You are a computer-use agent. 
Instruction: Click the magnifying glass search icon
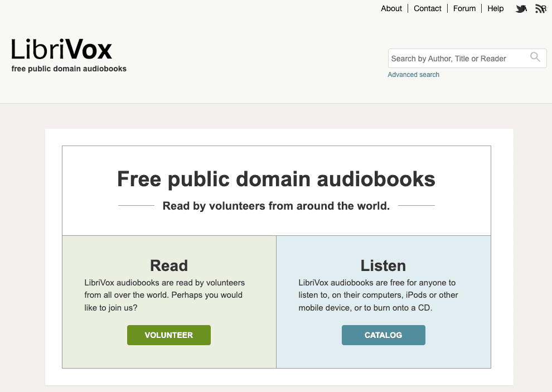535,57
